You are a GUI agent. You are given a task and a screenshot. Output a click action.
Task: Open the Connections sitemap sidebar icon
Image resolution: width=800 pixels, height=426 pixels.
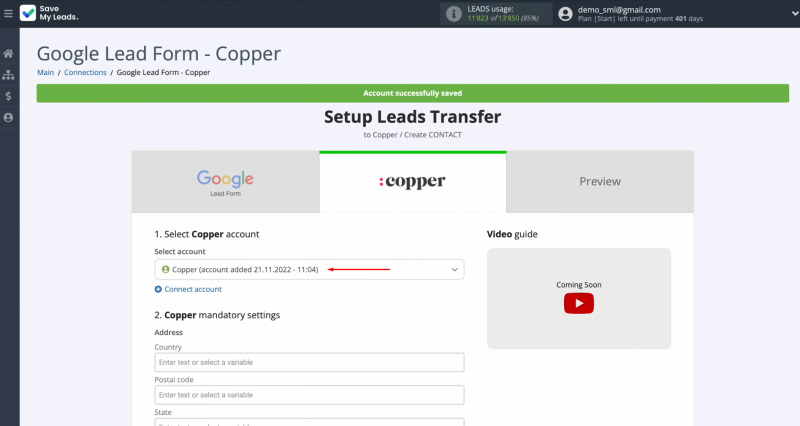point(8,75)
